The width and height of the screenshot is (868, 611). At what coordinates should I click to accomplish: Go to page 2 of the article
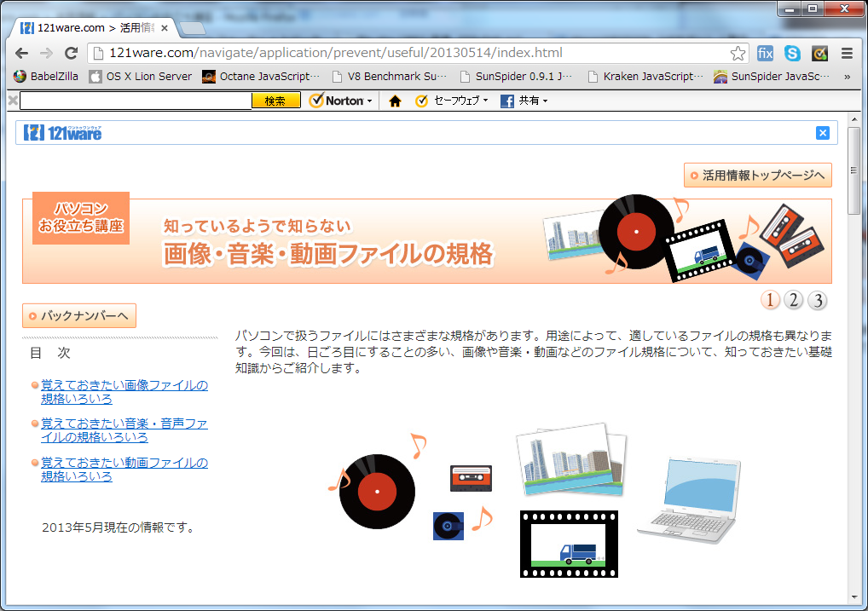point(793,300)
